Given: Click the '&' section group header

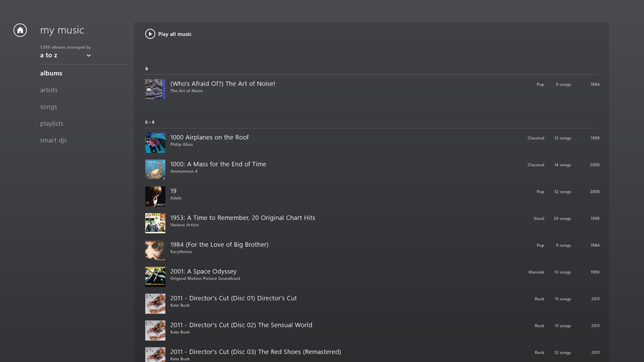Looking at the screenshot, I should coord(147,69).
